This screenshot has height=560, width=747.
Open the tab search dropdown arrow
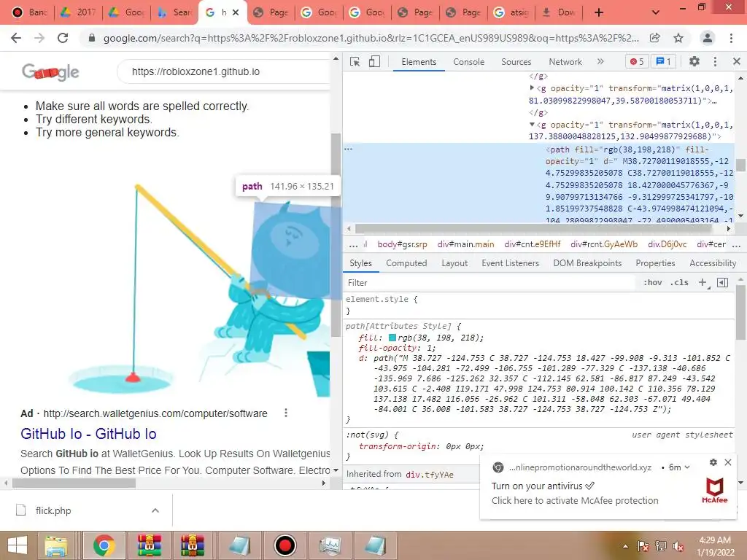pyautogui.click(x=656, y=12)
